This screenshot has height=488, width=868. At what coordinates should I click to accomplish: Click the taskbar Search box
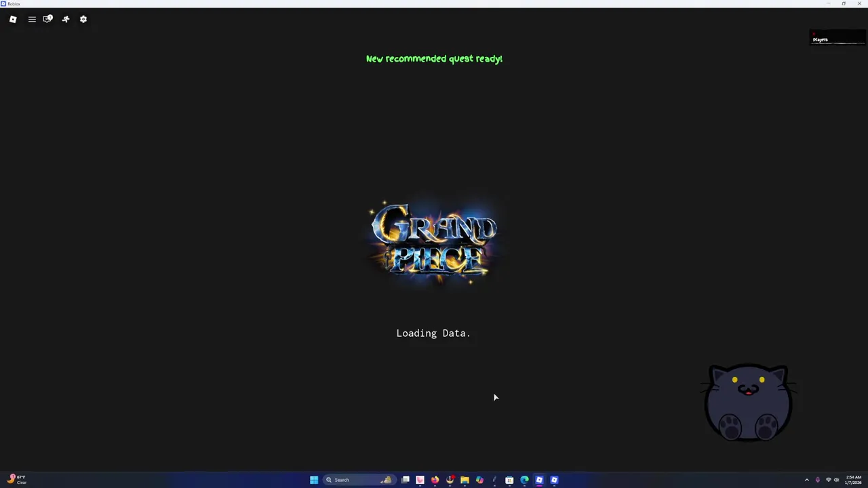pyautogui.click(x=358, y=480)
